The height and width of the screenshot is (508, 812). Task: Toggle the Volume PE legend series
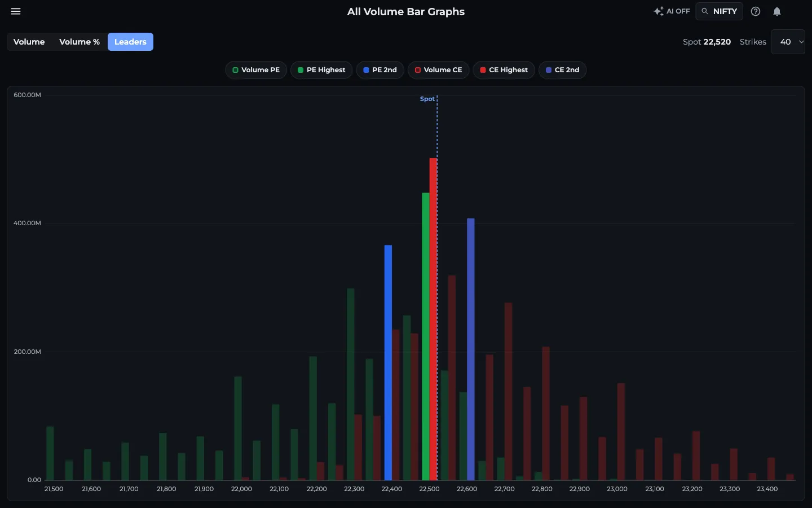[256, 70]
